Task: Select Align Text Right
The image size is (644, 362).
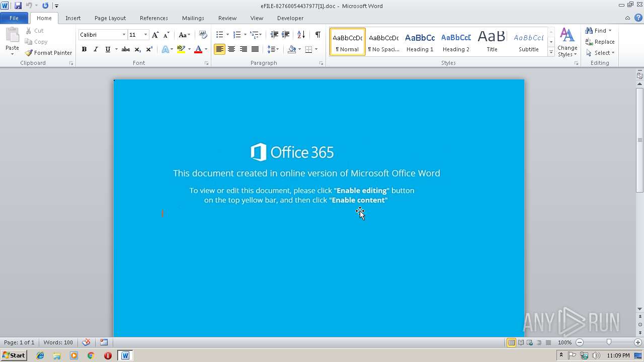Action: pyautogui.click(x=244, y=49)
